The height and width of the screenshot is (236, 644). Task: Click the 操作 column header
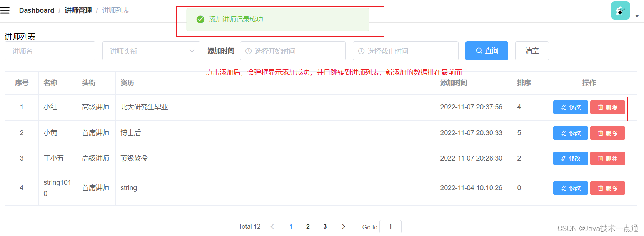589,83
